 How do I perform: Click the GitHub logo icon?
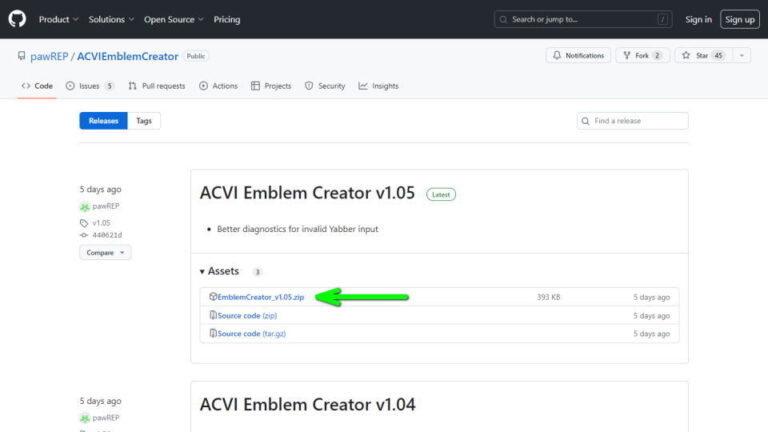point(17,19)
